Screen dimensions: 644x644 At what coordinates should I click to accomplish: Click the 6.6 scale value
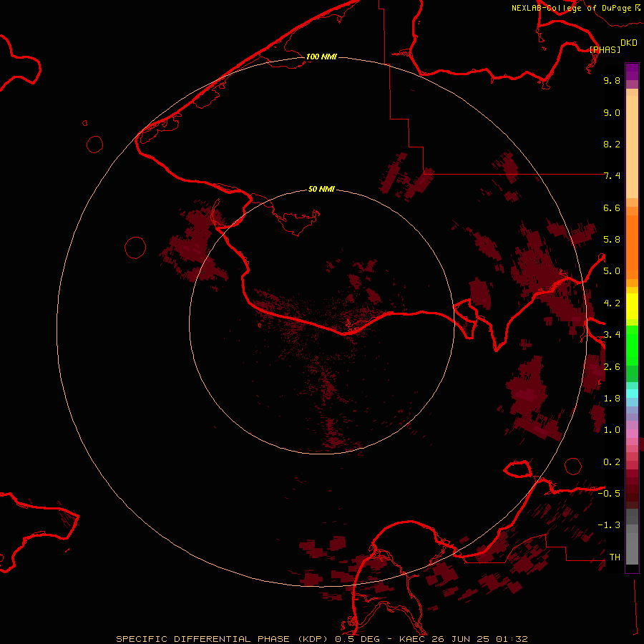[x=612, y=208]
